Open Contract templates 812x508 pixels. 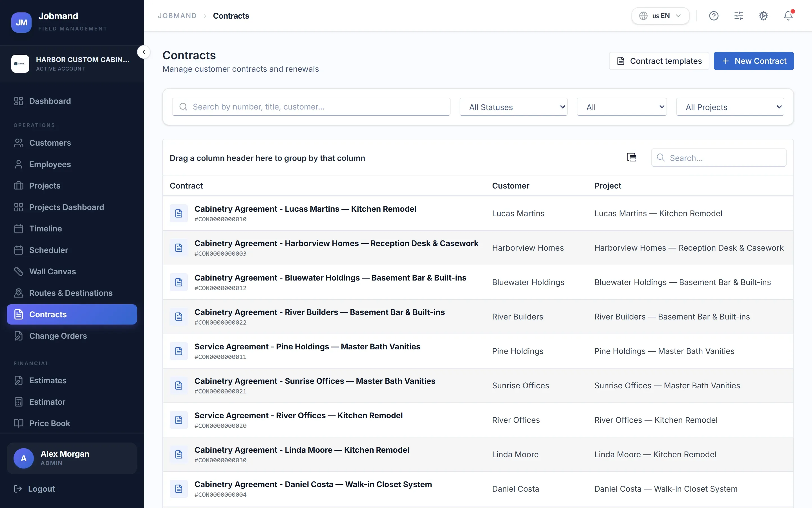pyautogui.click(x=659, y=61)
